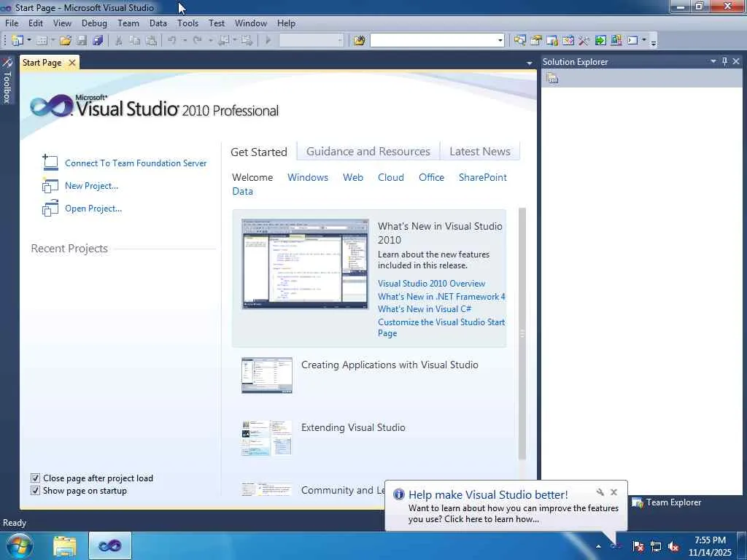
Task: Click the Paste toolbar icon
Action: click(x=151, y=41)
